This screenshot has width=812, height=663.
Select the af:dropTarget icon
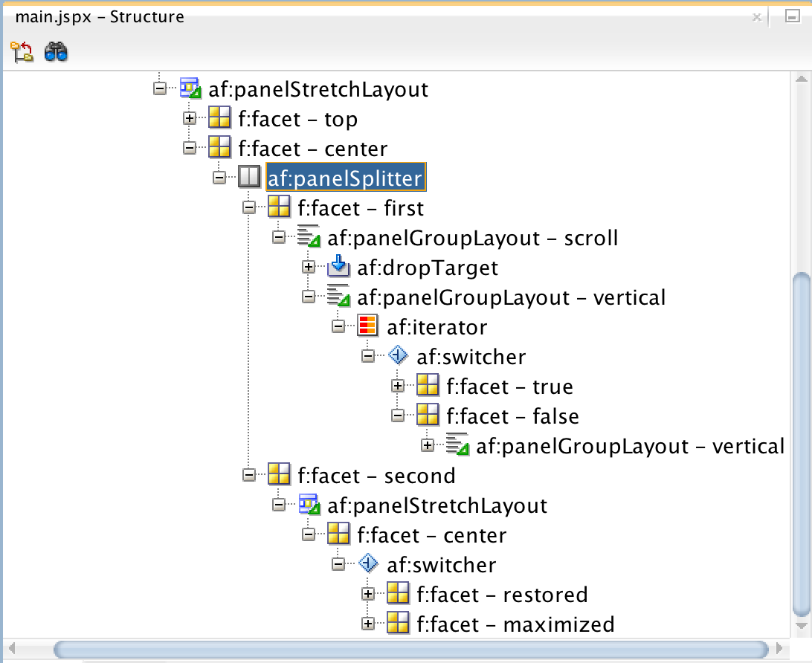pyautogui.click(x=338, y=267)
